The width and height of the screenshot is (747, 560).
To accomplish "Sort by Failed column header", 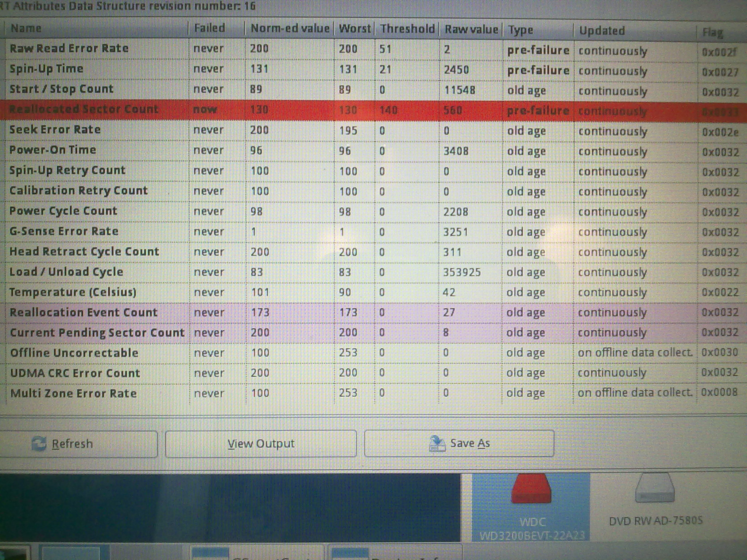I will 209,28.
